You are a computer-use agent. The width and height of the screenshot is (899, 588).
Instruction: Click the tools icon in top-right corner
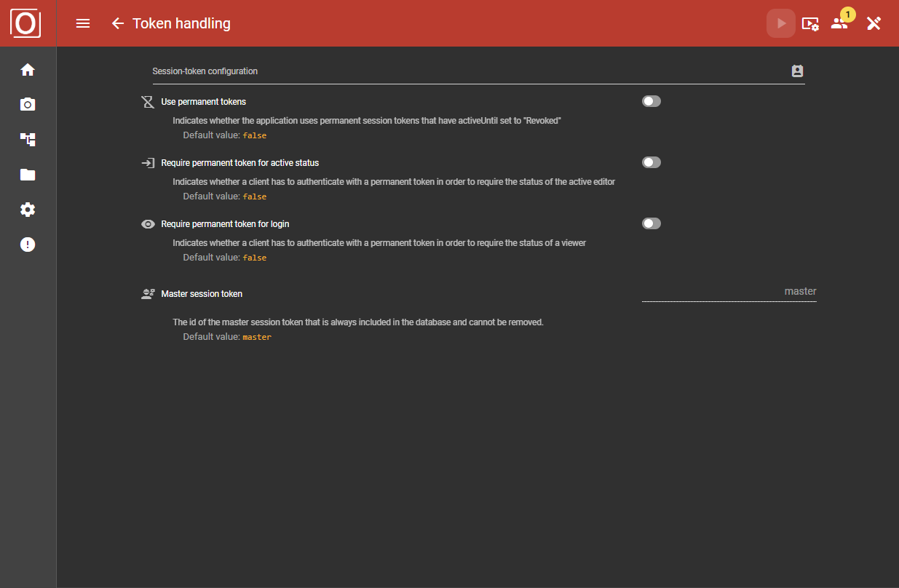click(874, 23)
